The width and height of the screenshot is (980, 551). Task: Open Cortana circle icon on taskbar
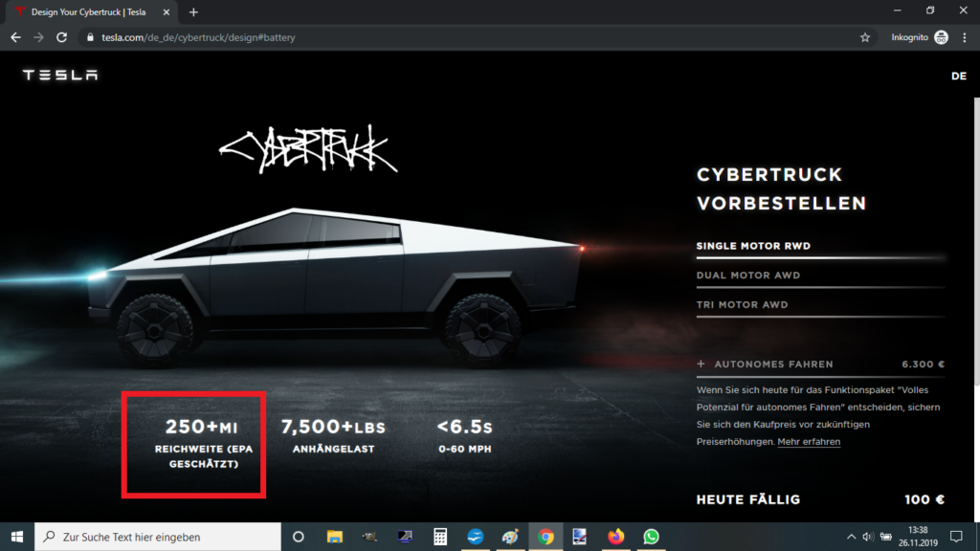(299, 537)
